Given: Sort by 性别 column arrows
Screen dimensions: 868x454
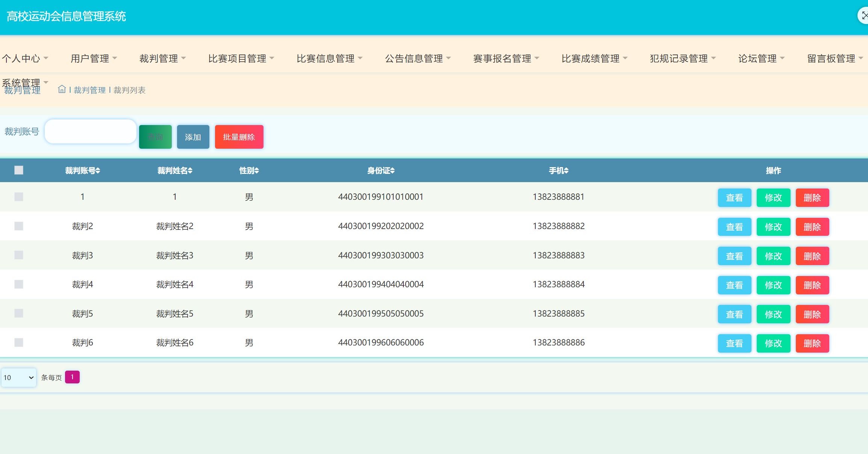Looking at the screenshot, I should pyautogui.click(x=257, y=171).
